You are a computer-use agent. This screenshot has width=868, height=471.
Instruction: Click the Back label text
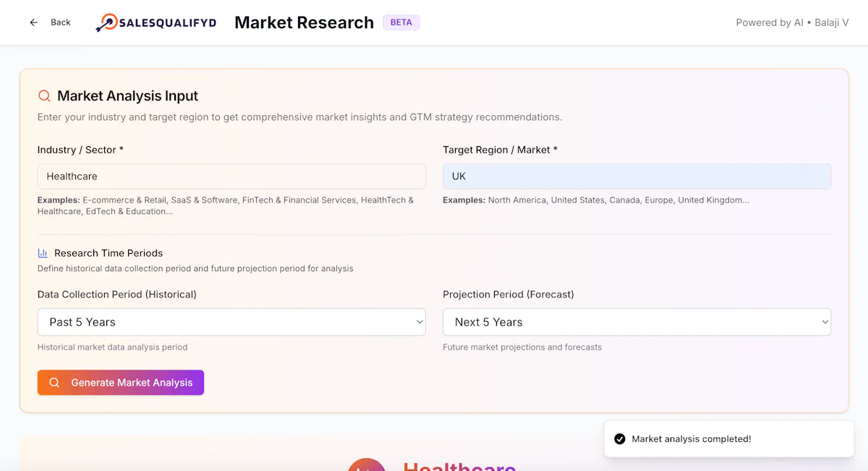point(61,22)
